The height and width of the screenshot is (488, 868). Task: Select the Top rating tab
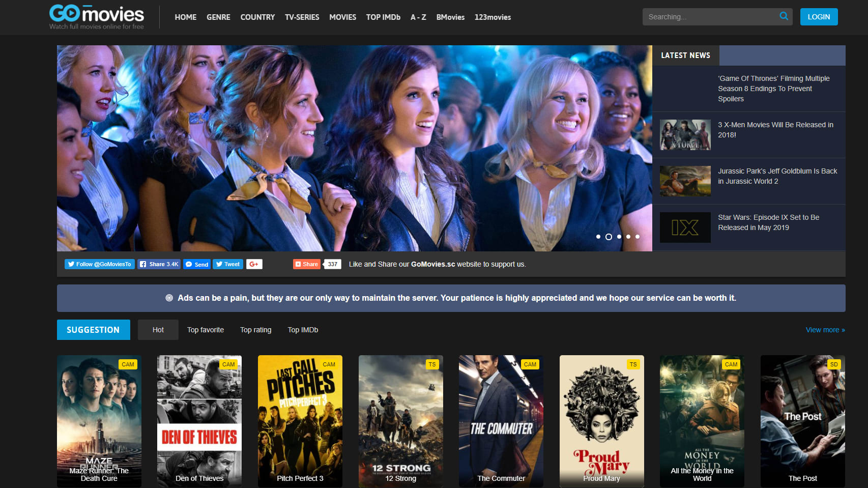[x=256, y=330]
